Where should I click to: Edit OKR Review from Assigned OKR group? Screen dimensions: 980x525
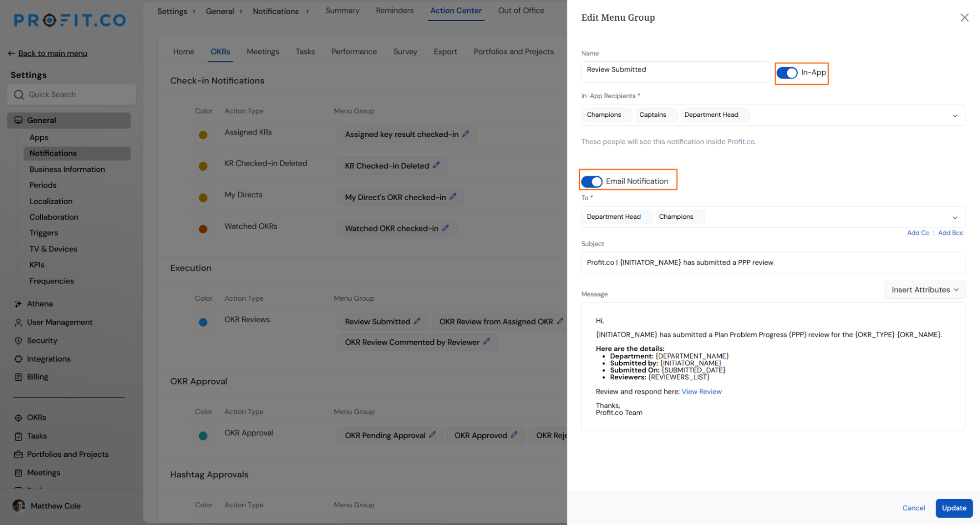(560, 321)
